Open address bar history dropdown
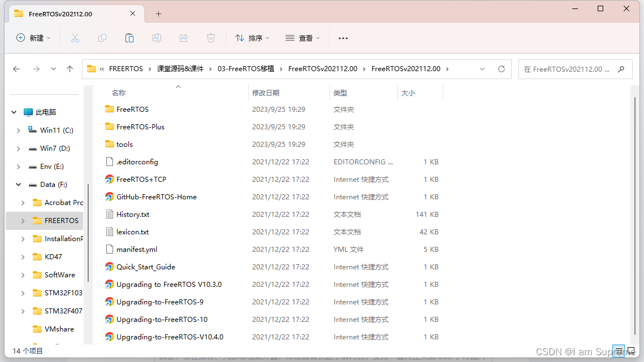The width and height of the screenshot is (644, 362). tap(482, 69)
